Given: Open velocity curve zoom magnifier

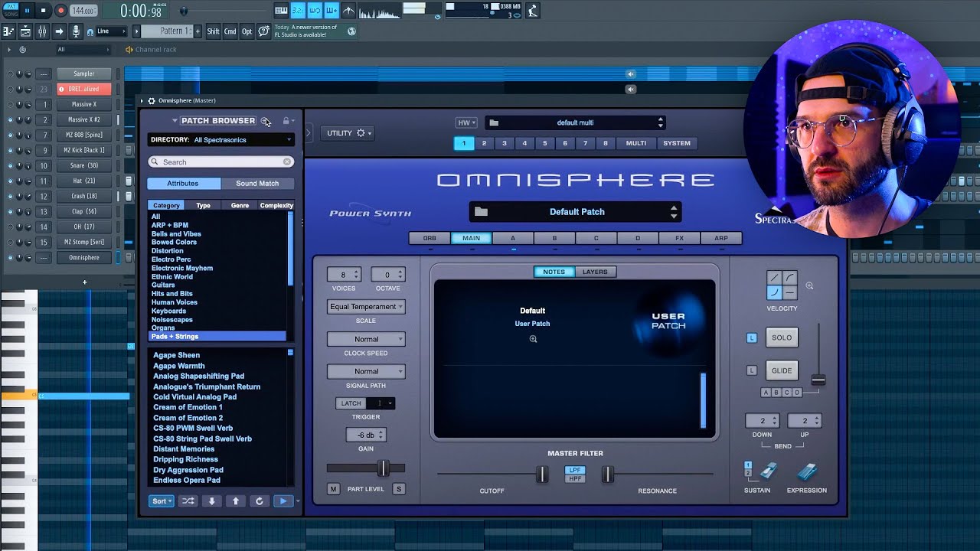Looking at the screenshot, I should [809, 285].
